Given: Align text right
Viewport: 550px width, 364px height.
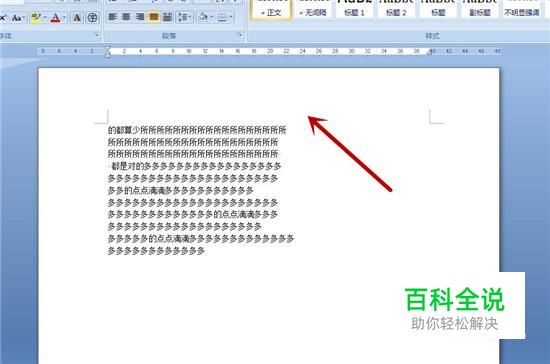Looking at the screenshot, I should click(140, 16).
